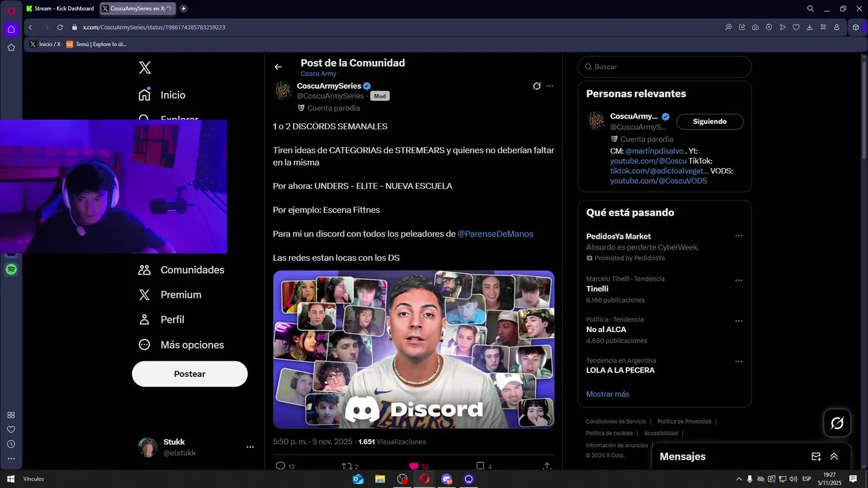Open the @ParenseDeManos mention link
This screenshot has width=868, height=488.
click(496, 234)
